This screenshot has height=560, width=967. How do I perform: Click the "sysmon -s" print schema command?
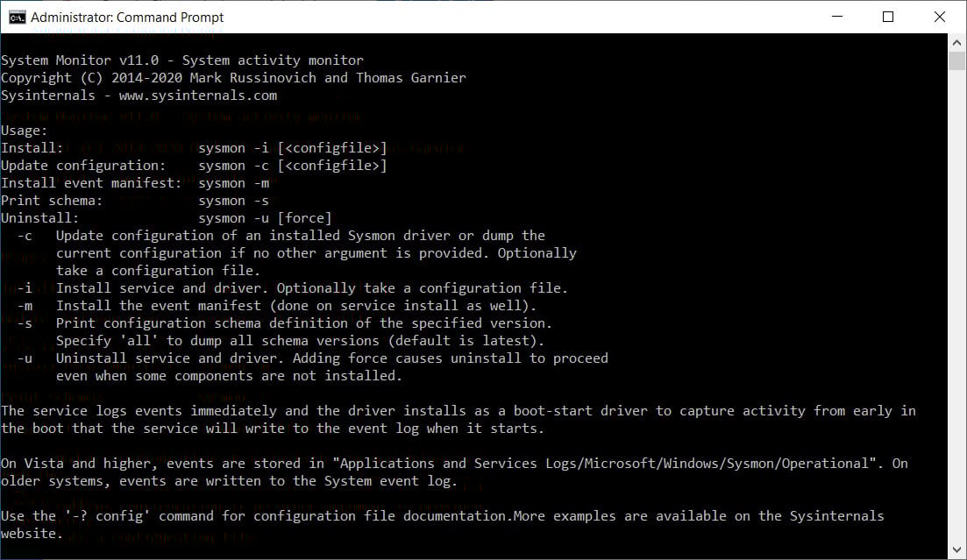coord(234,201)
